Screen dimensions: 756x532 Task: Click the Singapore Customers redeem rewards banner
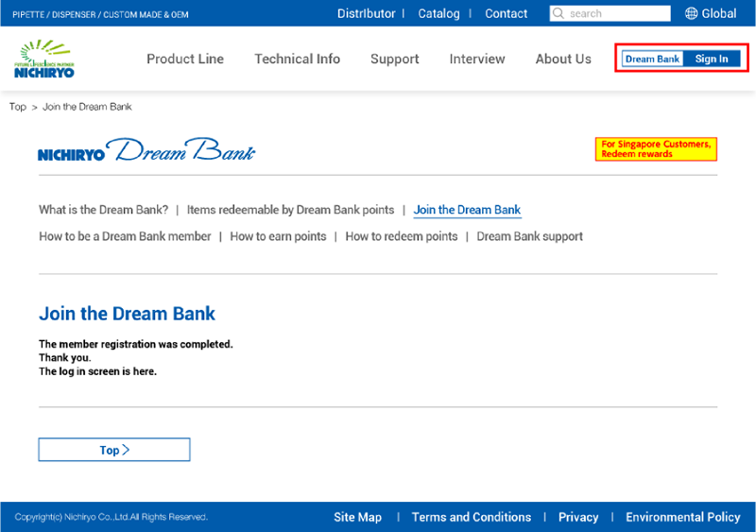pyautogui.click(x=656, y=149)
